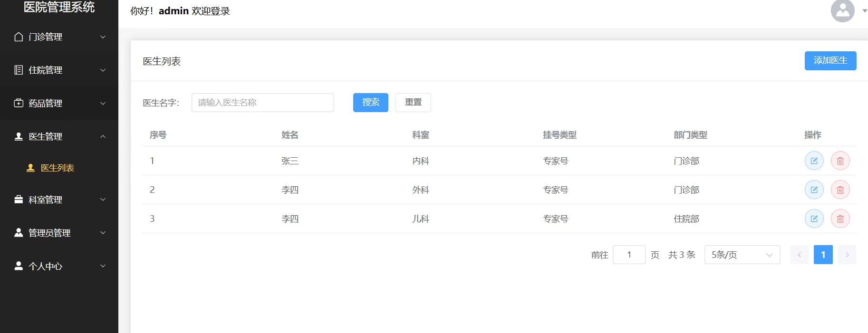Focus the 请输入医生名称 search field

pos(262,102)
